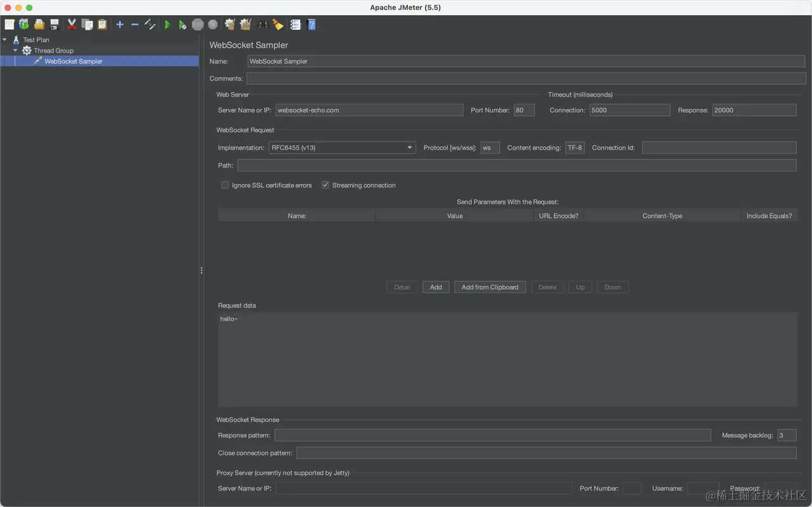Click into the Path field

[517, 166]
